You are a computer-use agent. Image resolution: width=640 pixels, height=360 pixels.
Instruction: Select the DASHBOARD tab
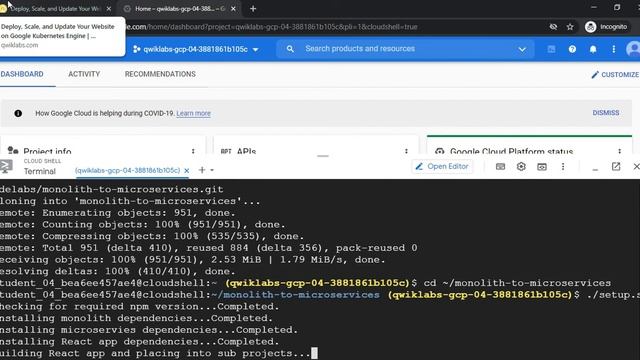pos(22,74)
